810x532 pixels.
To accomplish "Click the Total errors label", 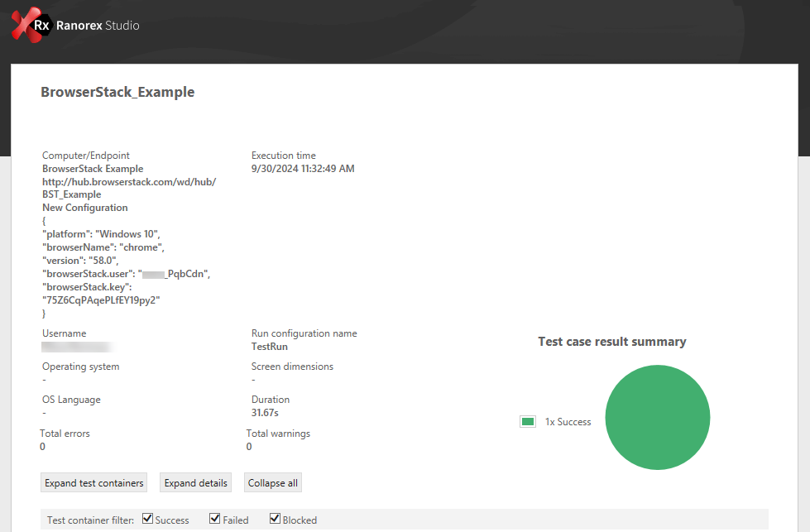I will (65, 434).
